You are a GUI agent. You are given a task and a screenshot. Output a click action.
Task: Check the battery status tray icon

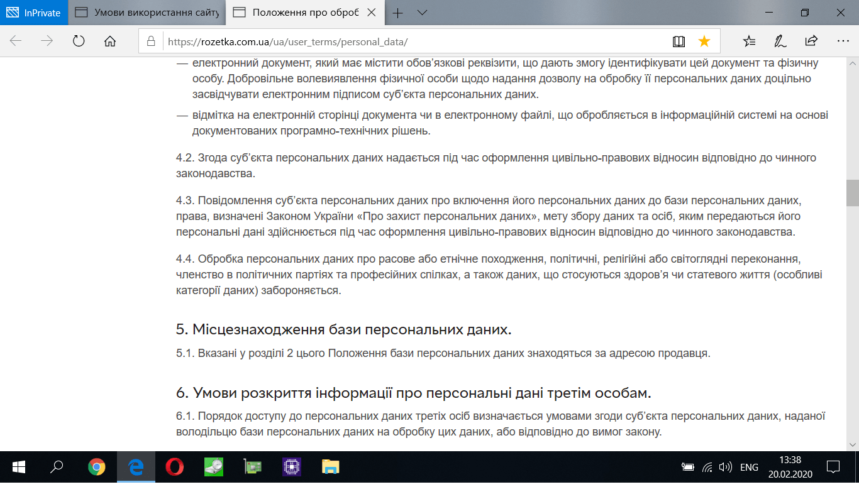688,468
